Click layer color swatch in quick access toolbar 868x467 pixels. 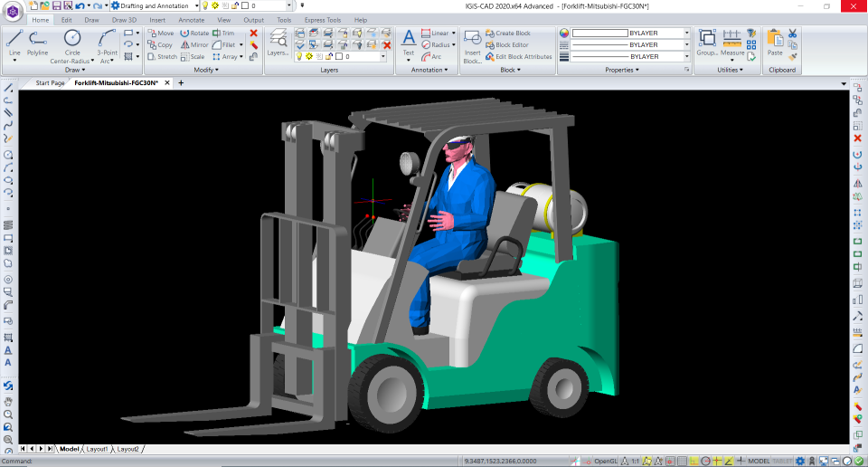click(x=245, y=5)
